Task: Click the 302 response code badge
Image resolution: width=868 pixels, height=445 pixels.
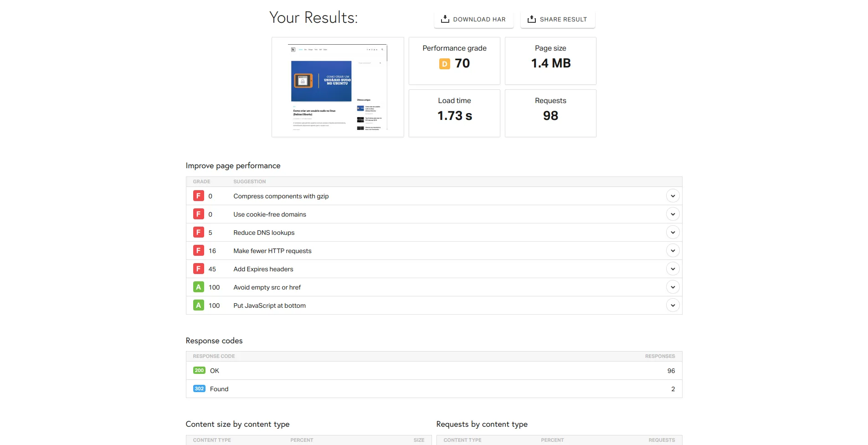Action: [x=199, y=389]
